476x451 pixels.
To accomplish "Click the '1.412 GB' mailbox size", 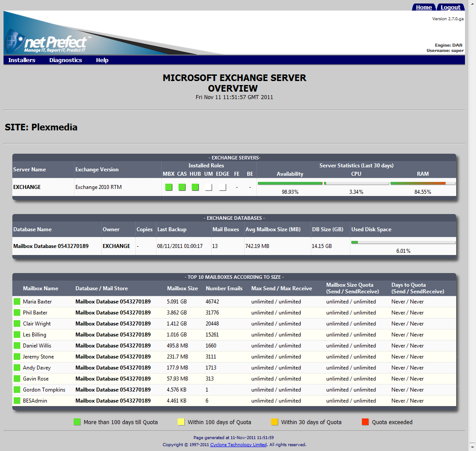I will [x=177, y=324].
